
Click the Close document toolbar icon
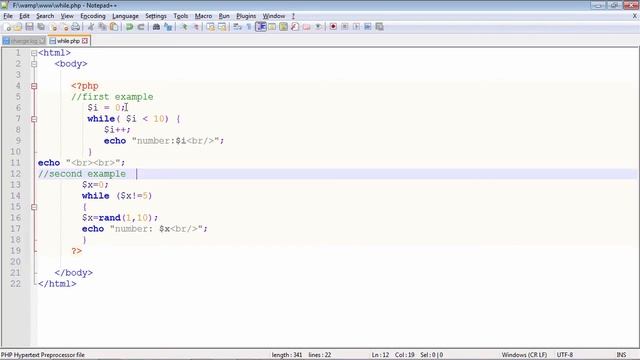[x=53, y=27]
